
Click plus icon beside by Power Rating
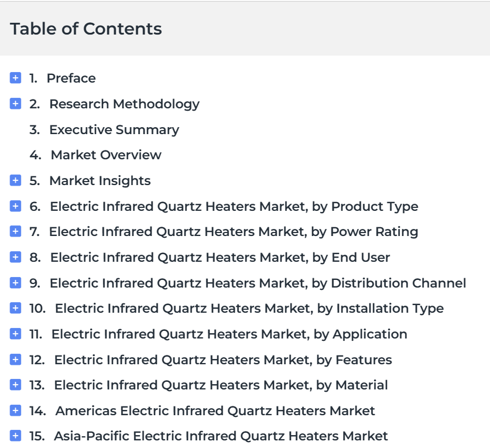click(x=15, y=231)
